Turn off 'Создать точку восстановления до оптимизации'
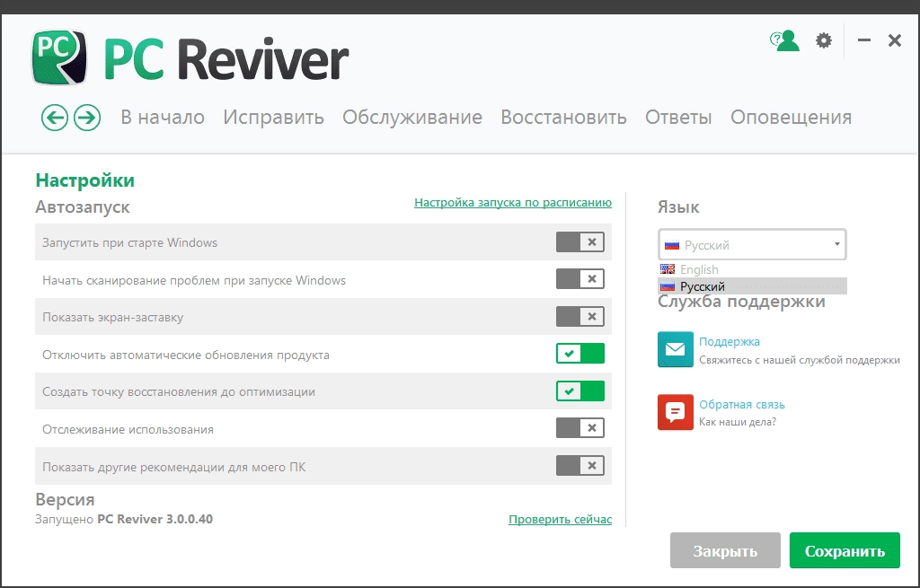 (x=580, y=391)
